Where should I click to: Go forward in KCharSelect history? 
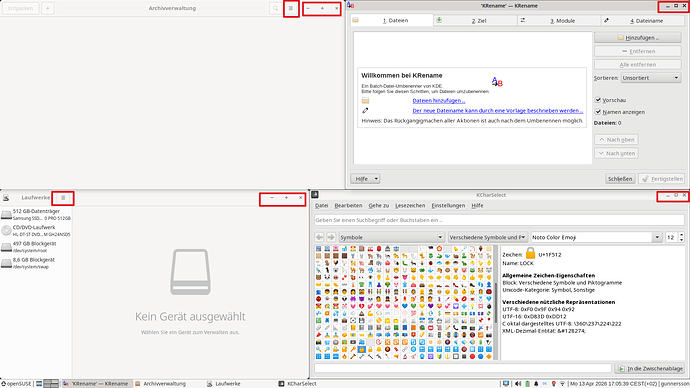click(331, 237)
